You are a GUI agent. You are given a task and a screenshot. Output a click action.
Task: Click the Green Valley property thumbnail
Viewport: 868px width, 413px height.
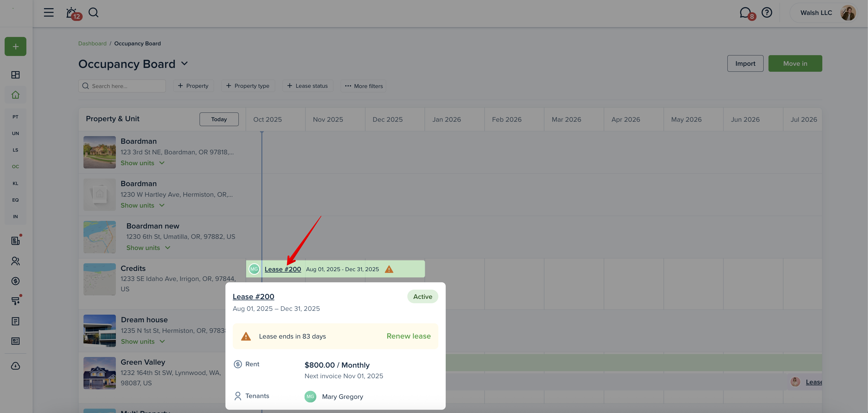click(100, 373)
